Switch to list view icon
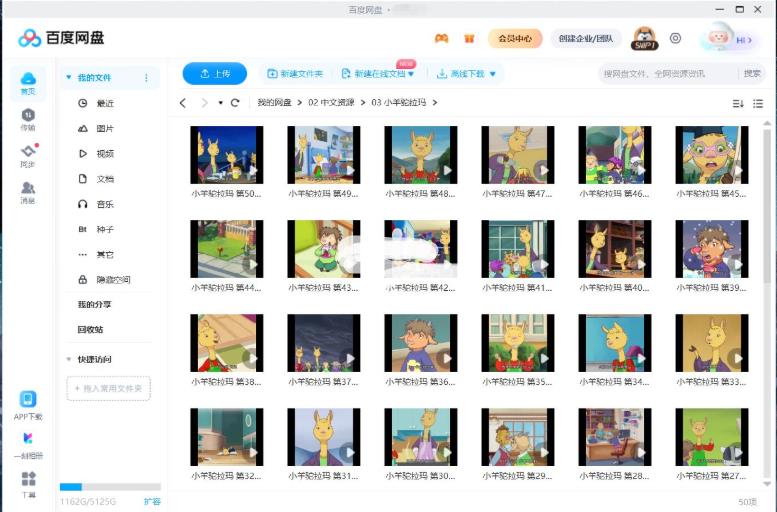The image size is (777, 512). click(x=758, y=103)
